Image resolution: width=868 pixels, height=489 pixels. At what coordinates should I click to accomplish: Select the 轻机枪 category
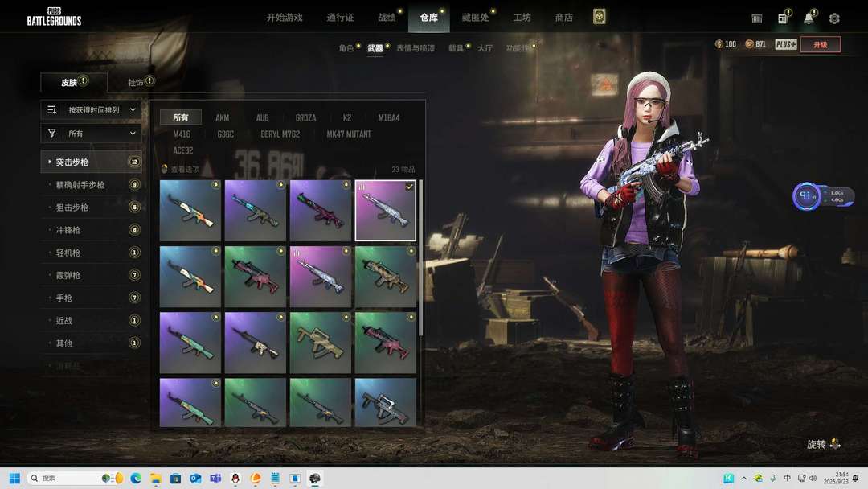point(92,253)
